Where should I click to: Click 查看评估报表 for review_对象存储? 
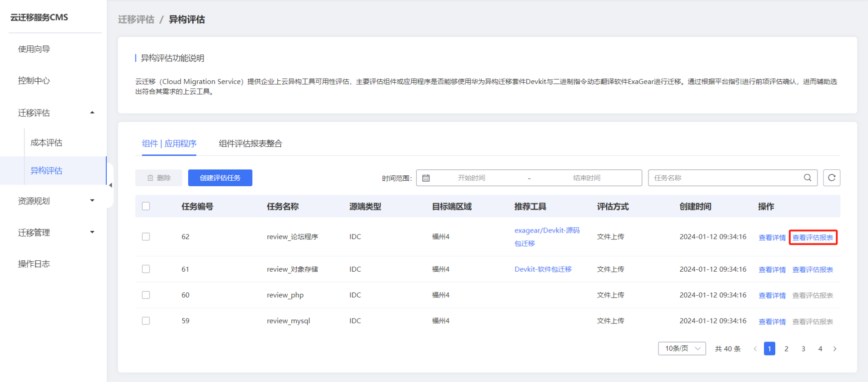[813, 269]
